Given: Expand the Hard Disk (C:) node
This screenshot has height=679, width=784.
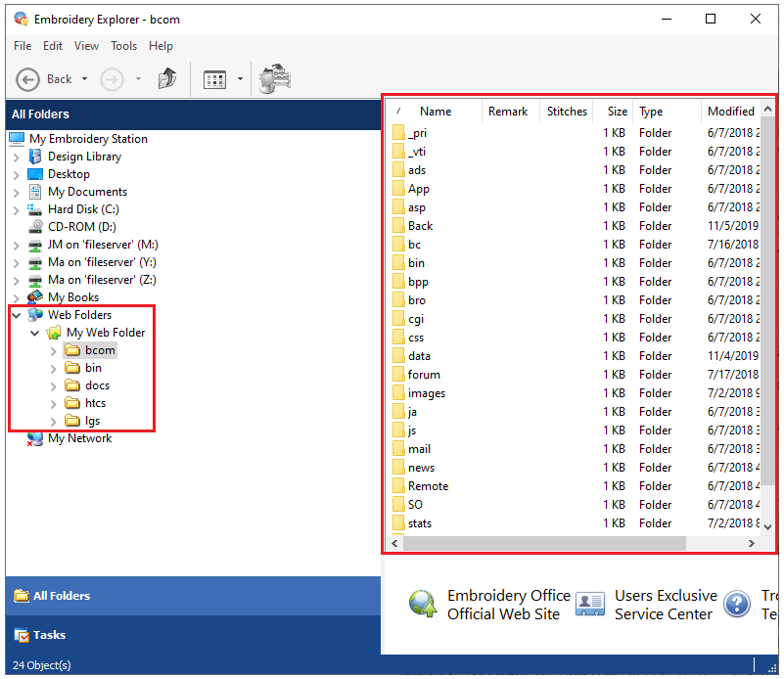Looking at the screenshot, I should tap(17, 210).
